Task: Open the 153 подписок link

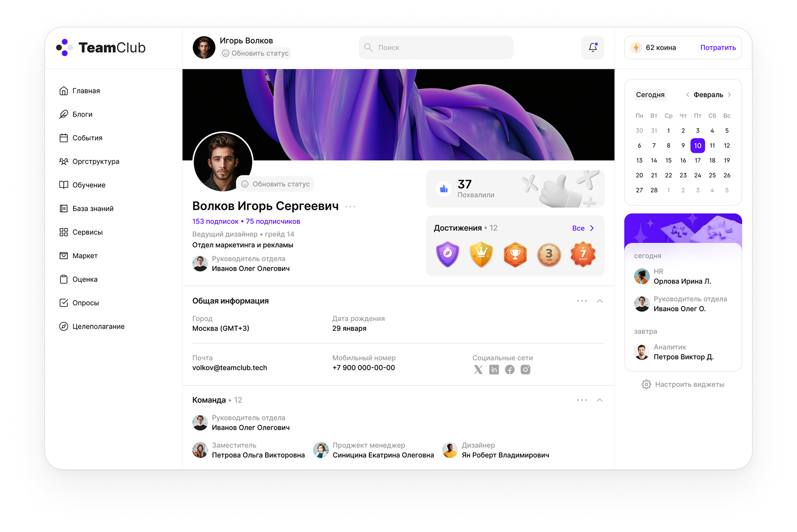Action: coord(215,221)
